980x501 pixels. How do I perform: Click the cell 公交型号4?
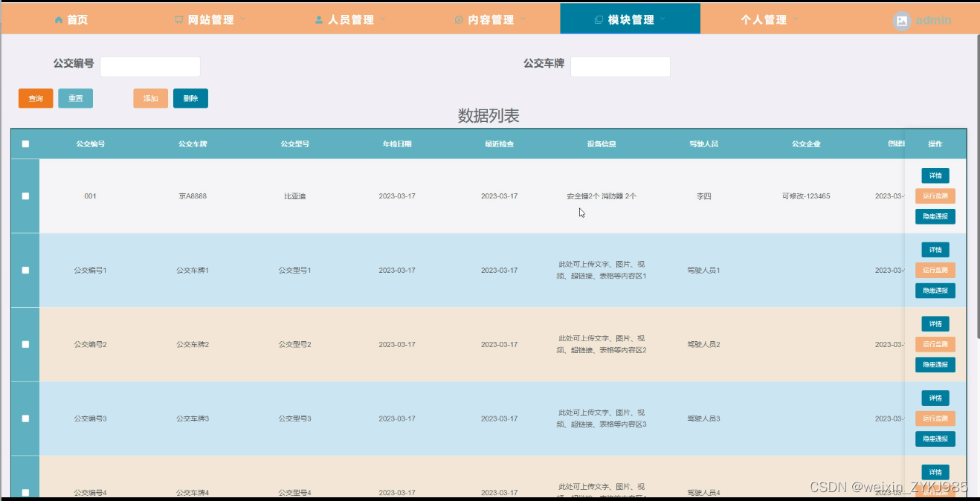(295, 492)
